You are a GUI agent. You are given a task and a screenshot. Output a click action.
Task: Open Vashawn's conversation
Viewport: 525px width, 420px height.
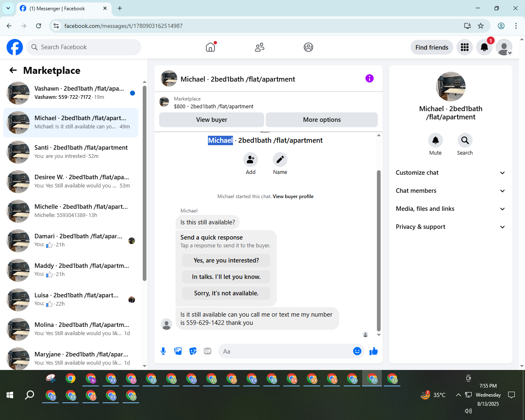71,93
